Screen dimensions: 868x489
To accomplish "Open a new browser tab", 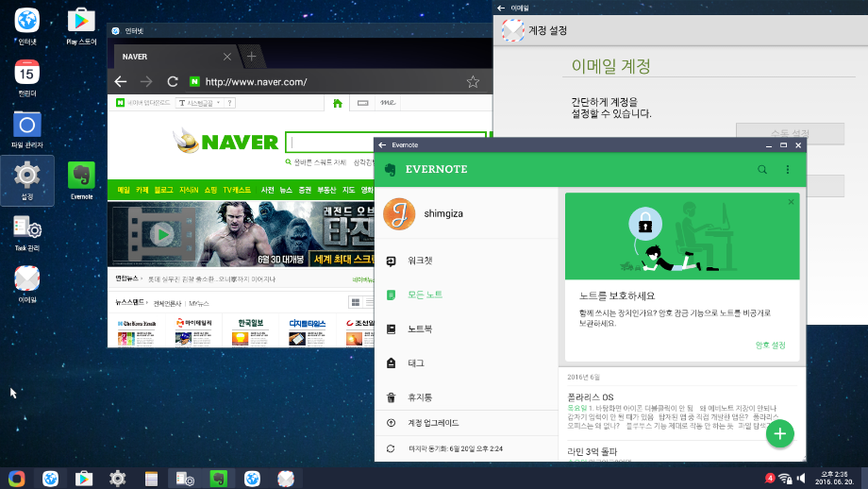I will coord(251,57).
